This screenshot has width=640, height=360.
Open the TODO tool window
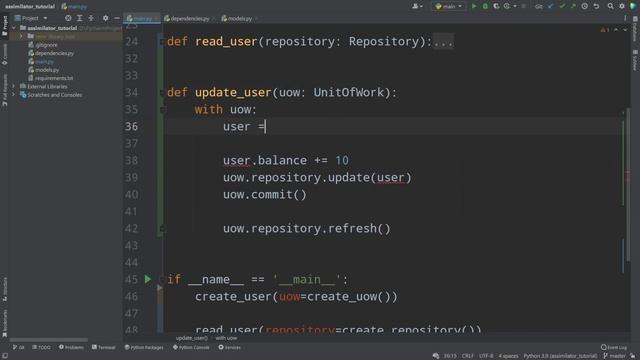click(x=41, y=347)
